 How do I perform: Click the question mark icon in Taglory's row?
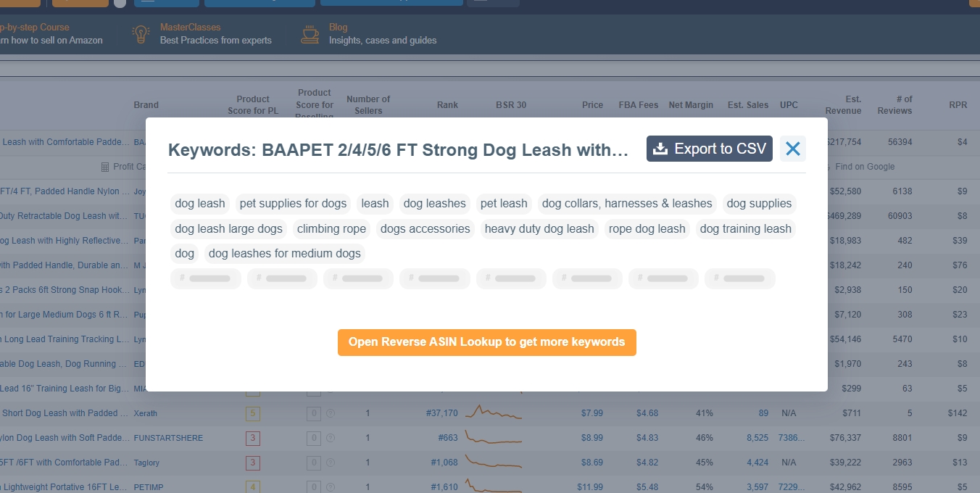pos(331,463)
